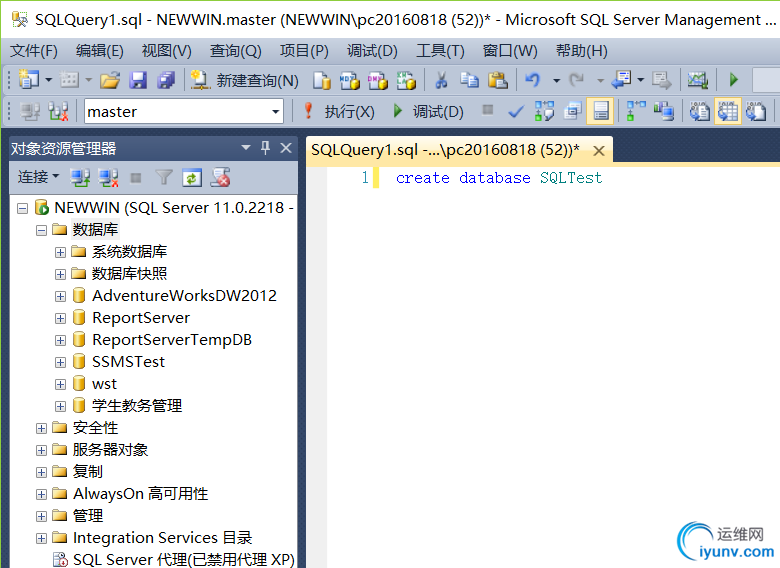Select Results to Text icon
The width and height of the screenshot is (780, 568).
(x=699, y=111)
